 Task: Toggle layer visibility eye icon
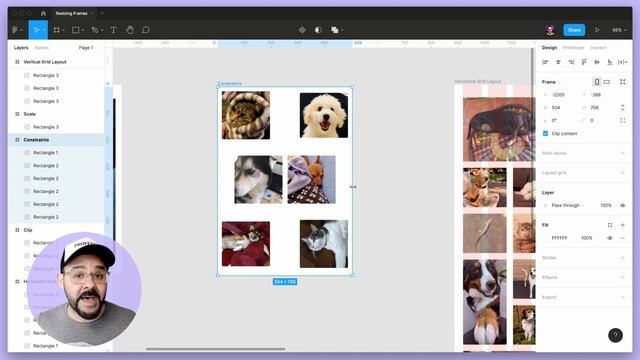click(622, 205)
